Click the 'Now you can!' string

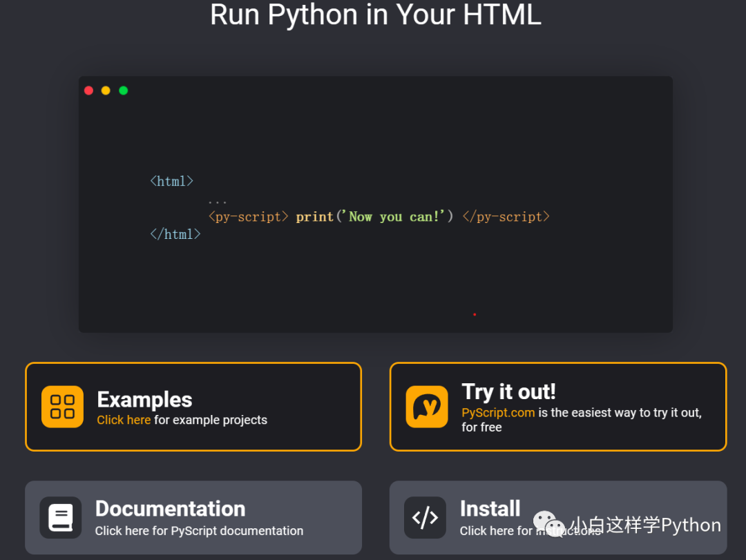tap(394, 217)
